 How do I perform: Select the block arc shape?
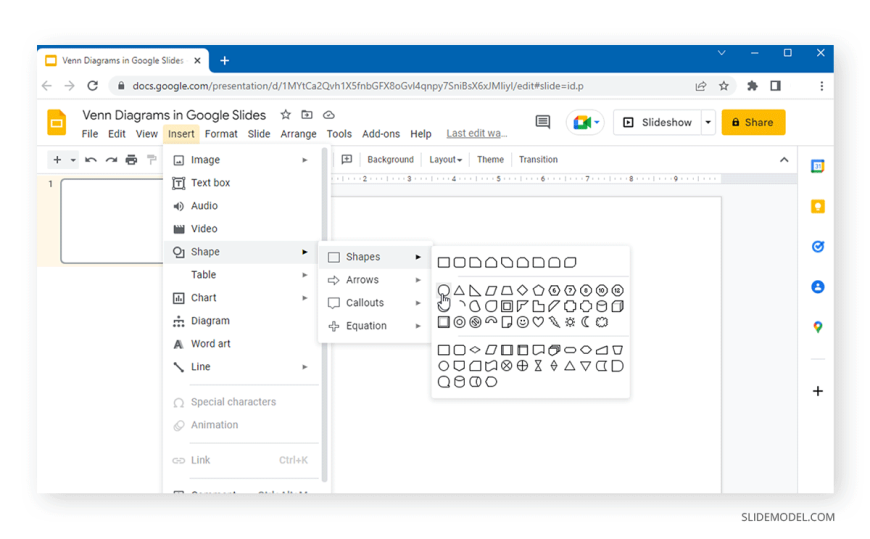pos(491,322)
